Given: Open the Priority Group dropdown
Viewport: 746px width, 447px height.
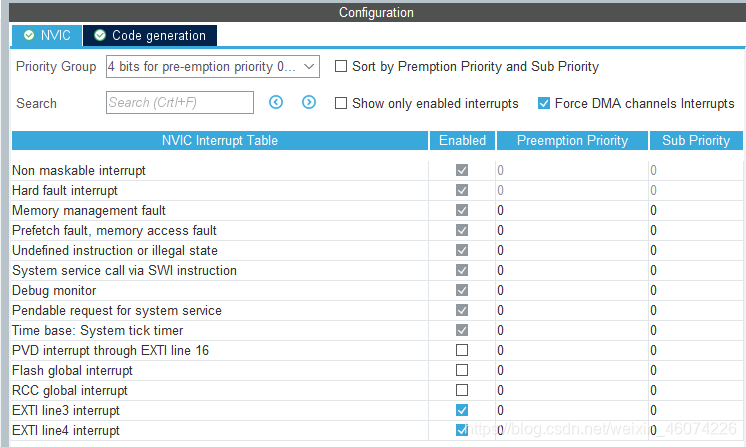Looking at the screenshot, I should (x=213, y=67).
